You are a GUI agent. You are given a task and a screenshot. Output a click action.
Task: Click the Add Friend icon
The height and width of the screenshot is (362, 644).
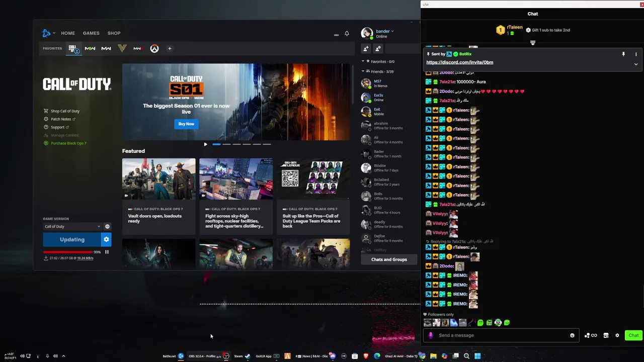(366, 48)
